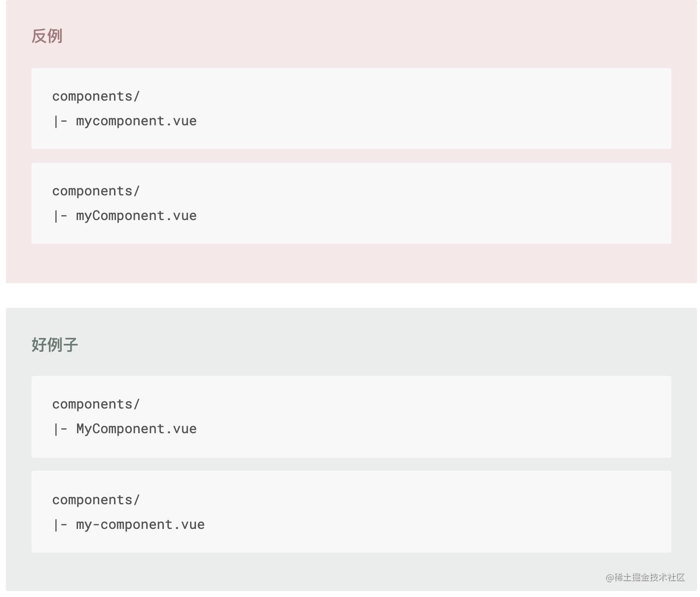
Task: Click the camelCase myComponent.vue filename
Action: pos(136,216)
